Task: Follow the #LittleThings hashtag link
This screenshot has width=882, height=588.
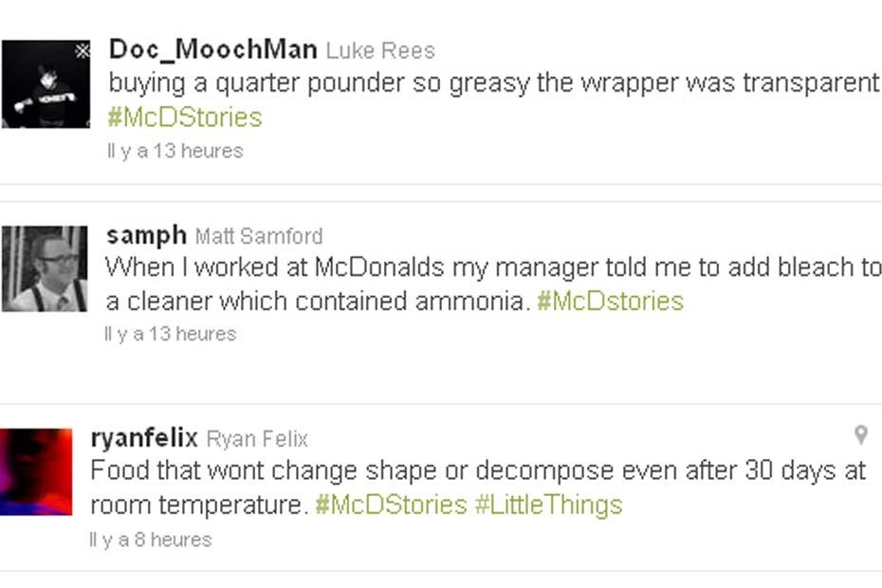Action: (x=548, y=505)
